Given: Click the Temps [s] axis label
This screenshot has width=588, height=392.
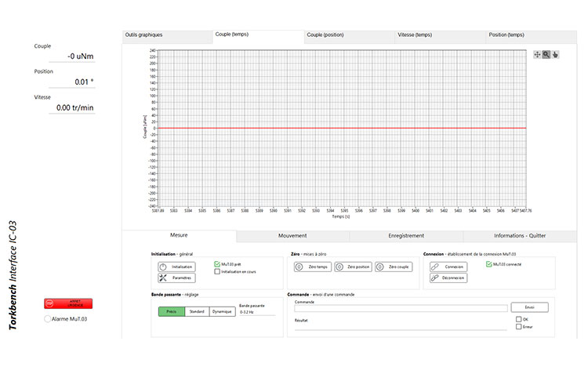Looking at the screenshot, I should [x=341, y=216].
